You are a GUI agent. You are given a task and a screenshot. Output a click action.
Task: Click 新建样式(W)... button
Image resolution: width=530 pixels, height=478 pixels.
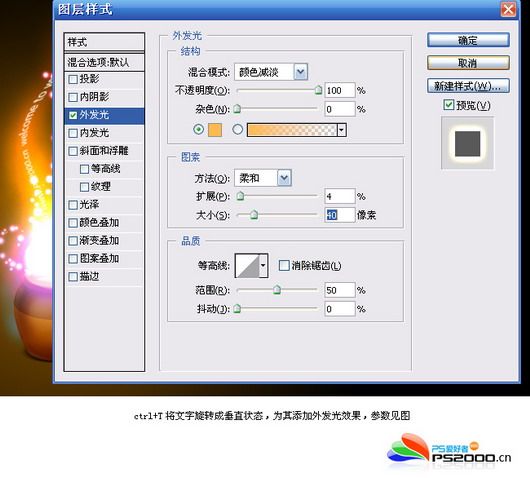click(468, 86)
